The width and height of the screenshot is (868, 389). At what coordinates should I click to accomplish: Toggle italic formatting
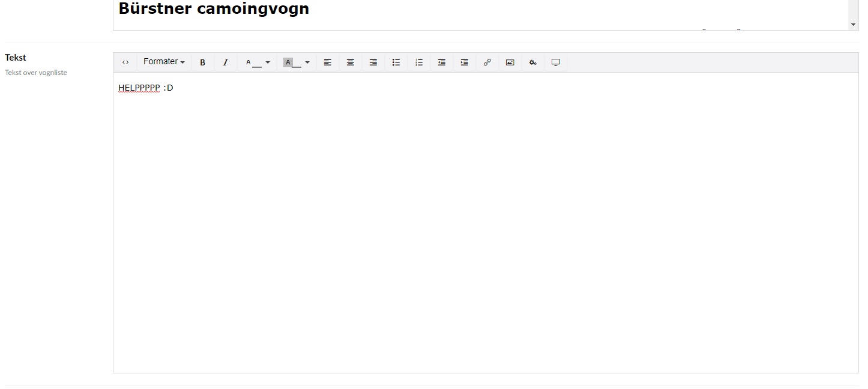tap(226, 62)
